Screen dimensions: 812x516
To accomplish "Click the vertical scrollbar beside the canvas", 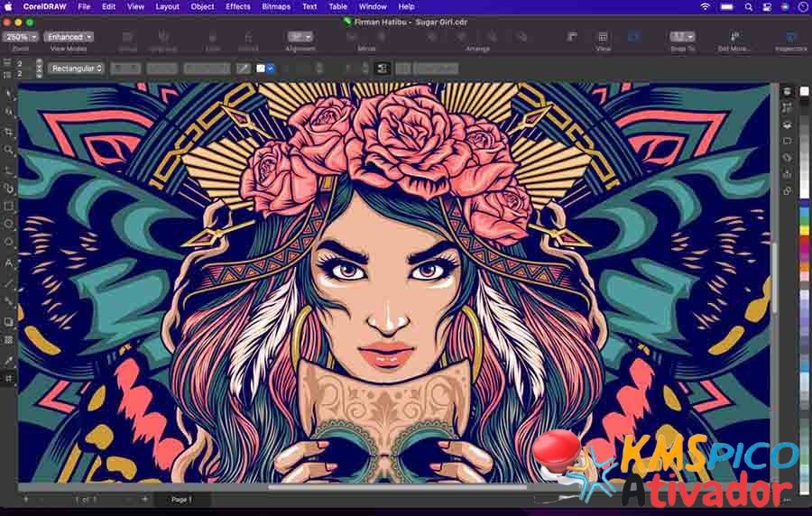I will click(775, 280).
